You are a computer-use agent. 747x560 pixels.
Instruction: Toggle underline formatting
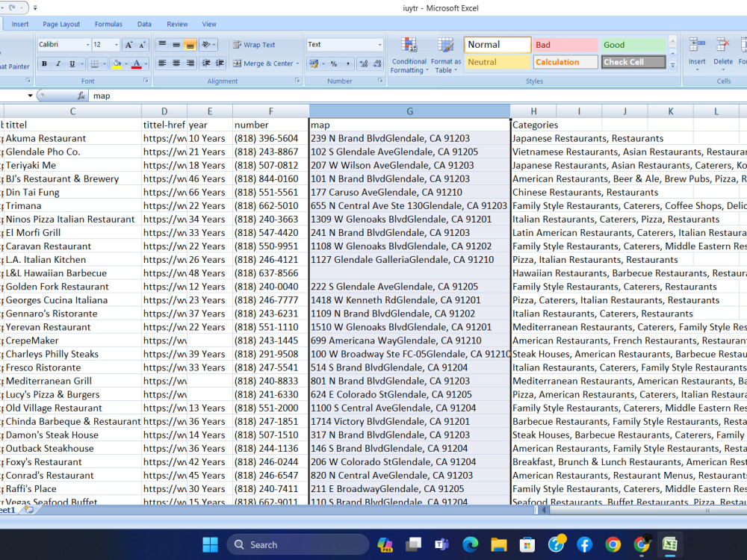pyautogui.click(x=72, y=63)
